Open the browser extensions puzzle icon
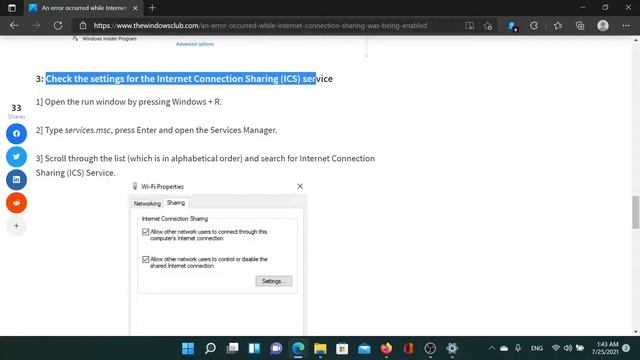Screen dimensions: 640x360 [x=534, y=26]
